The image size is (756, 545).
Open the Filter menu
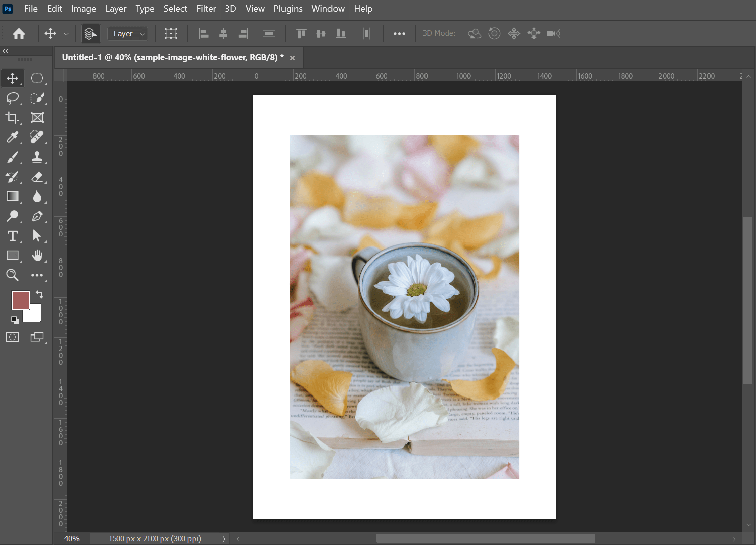click(206, 9)
